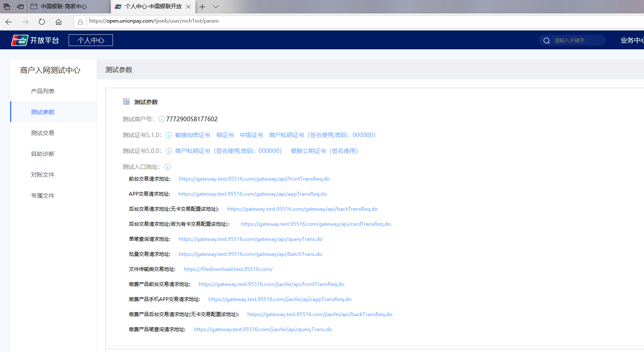
Task: Open the gateway queryTrans.do URL
Action: pos(250,239)
